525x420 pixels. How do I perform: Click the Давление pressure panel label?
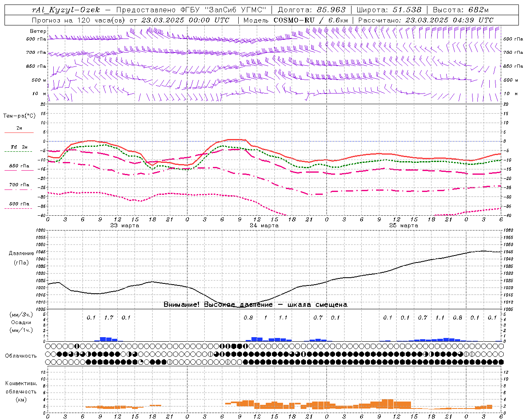(21, 253)
